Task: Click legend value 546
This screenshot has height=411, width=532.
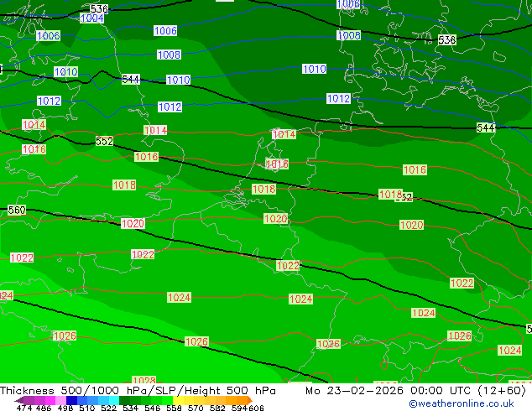Action: 152,408
